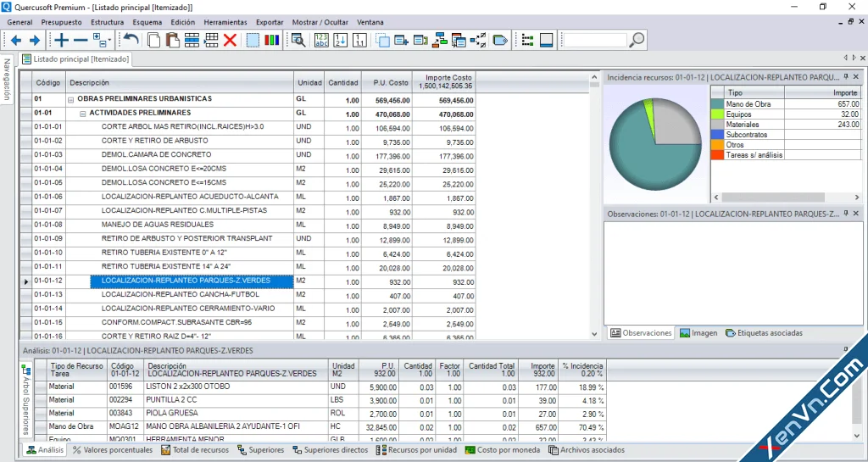Click the grid table icon beside delete
868x462 pixels.
click(x=211, y=40)
